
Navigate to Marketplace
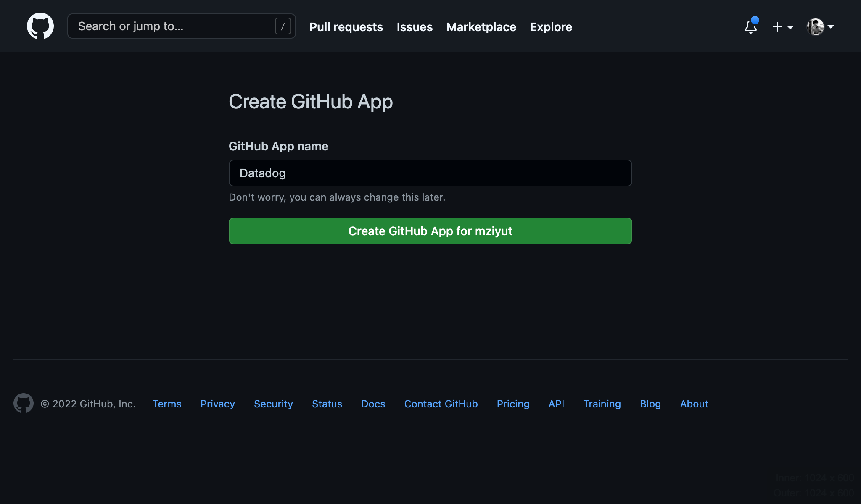(x=481, y=27)
